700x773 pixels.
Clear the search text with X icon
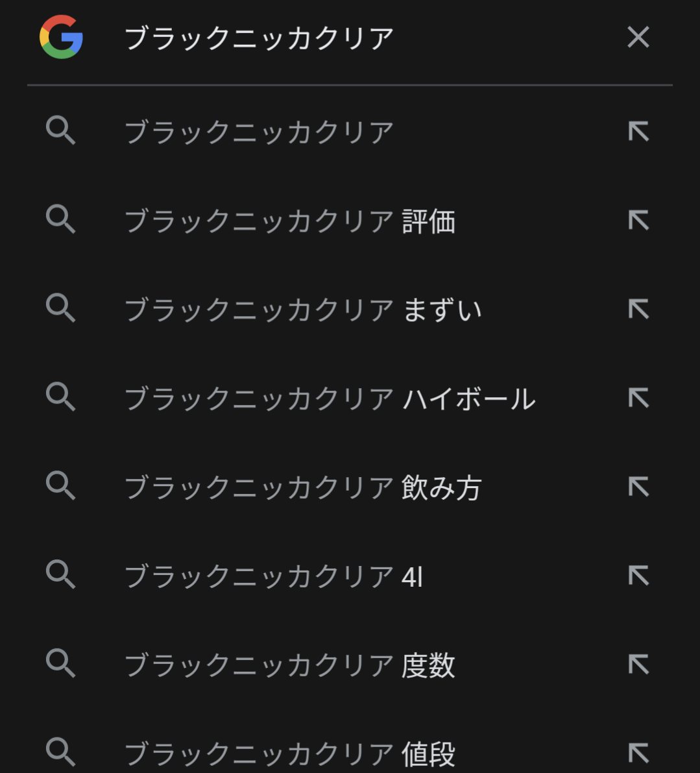638,38
